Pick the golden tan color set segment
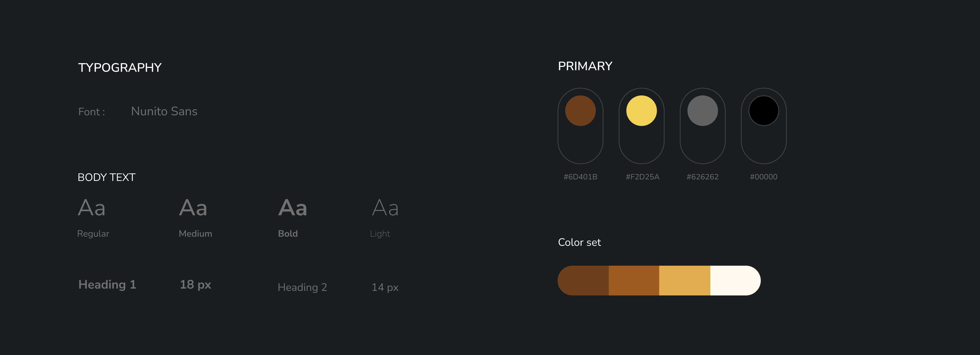Image resolution: width=980 pixels, height=355 pixels. click(685, 280)
